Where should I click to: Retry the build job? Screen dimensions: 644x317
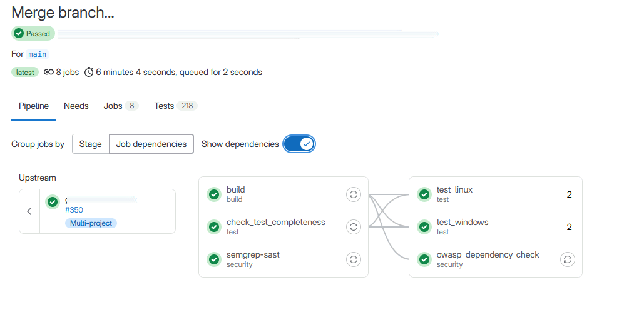pos(353,194)
